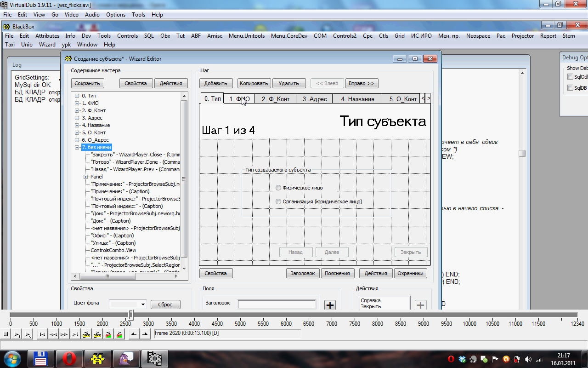Click the Mark in selection-start icon
588x368 pixels.
pyautogui.click(x=133, y=334)
